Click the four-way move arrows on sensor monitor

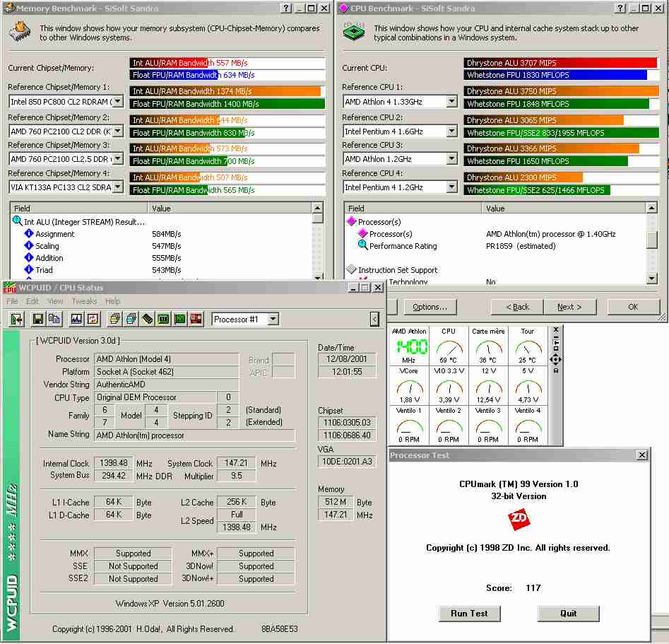pyautogui.click(x=556, y=360)
